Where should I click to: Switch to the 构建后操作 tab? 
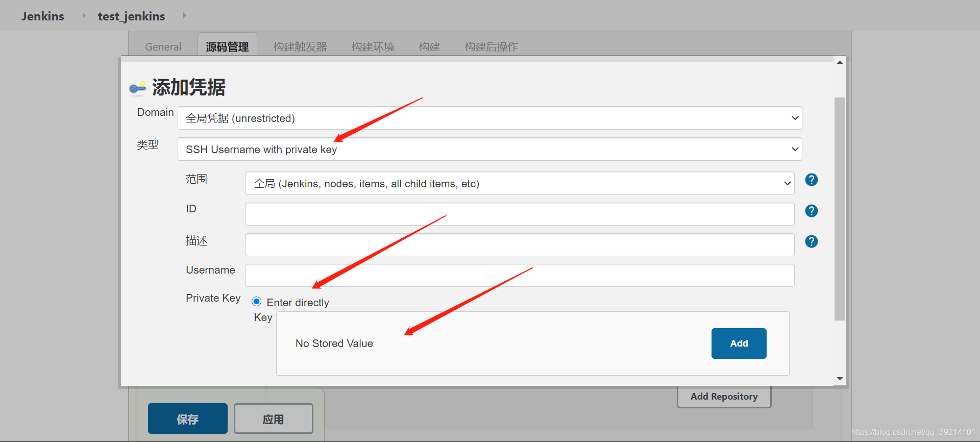pyautogui.click(x=491, y=46)
